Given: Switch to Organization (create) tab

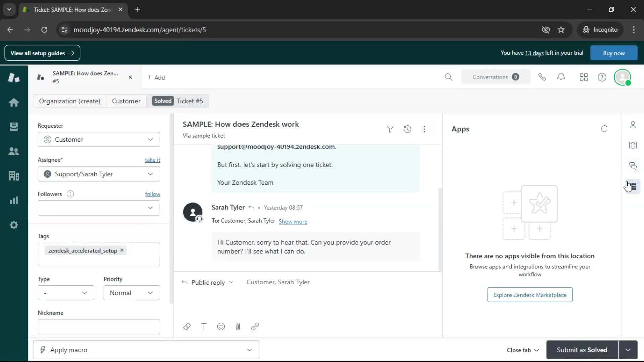Looking at the screenshot, I should pos(69,101).
